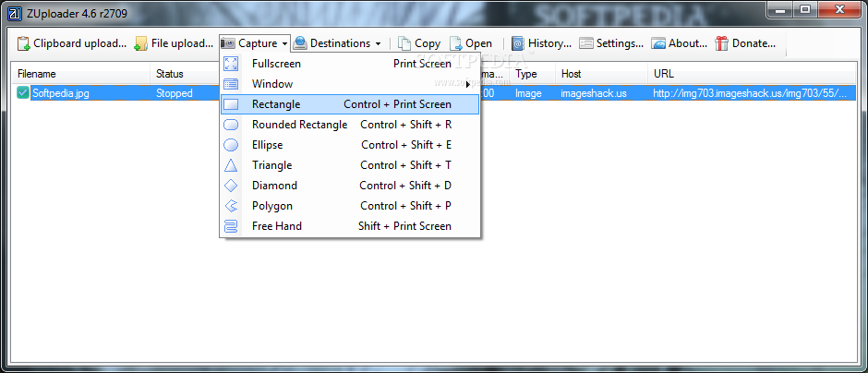
Task: Select Triangle capture option
Action: pos(350,165)
